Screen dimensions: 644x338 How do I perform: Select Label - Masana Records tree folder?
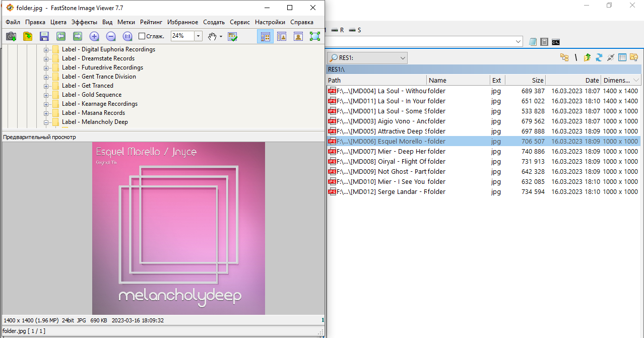(93, 113)
